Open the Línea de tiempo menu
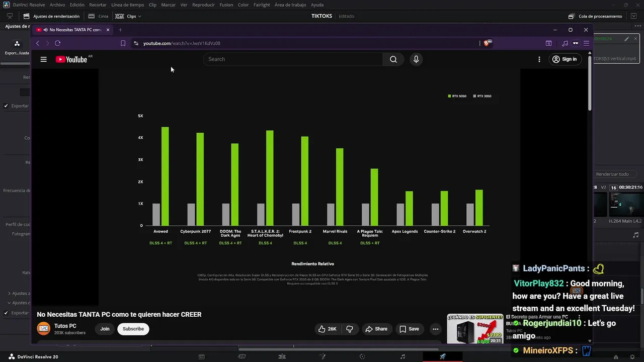 pos(128,5)
